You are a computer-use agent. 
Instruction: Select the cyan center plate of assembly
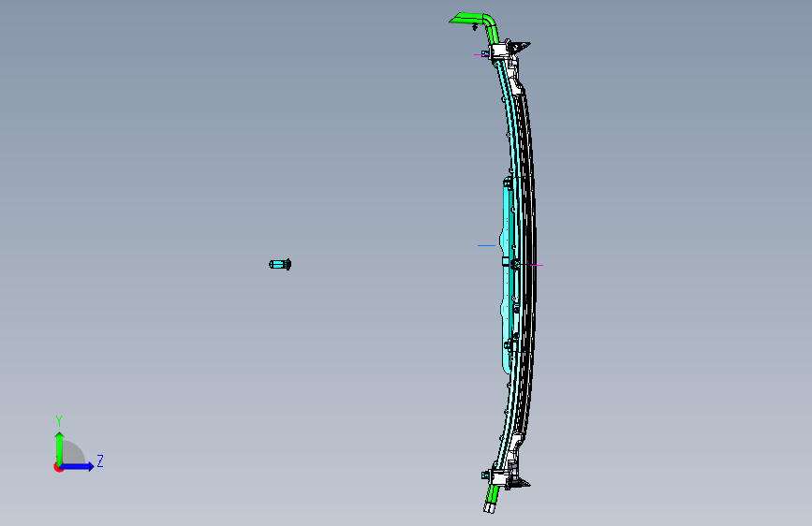coord(506,274)
